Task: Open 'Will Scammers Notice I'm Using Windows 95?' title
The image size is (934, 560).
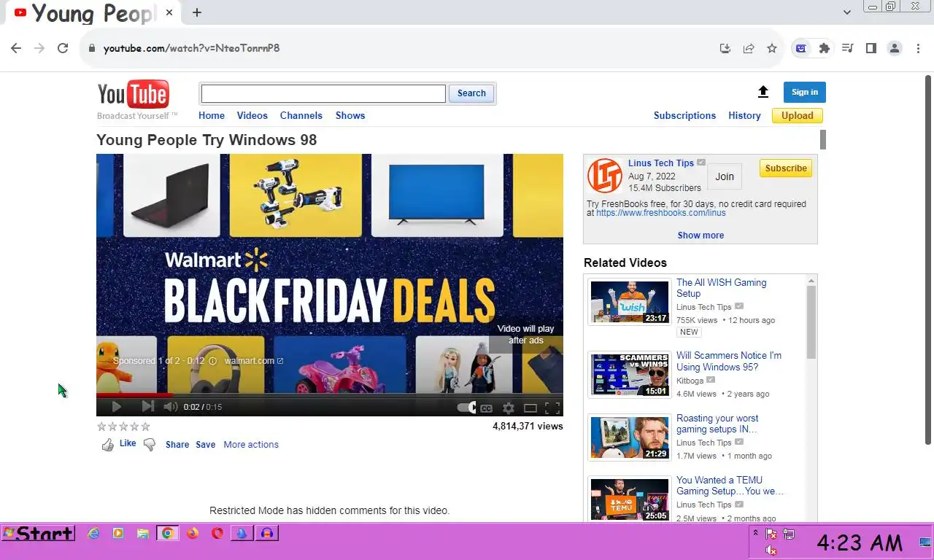Action: click(729, 362)
